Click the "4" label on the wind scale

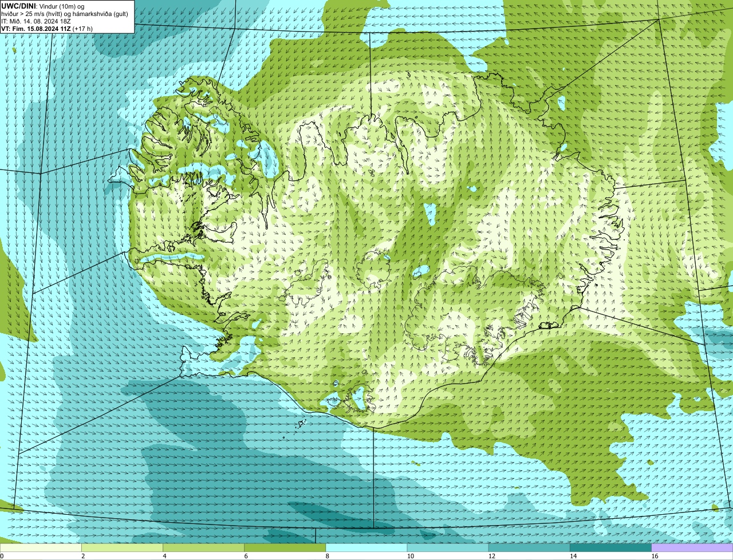click(164, 556)
